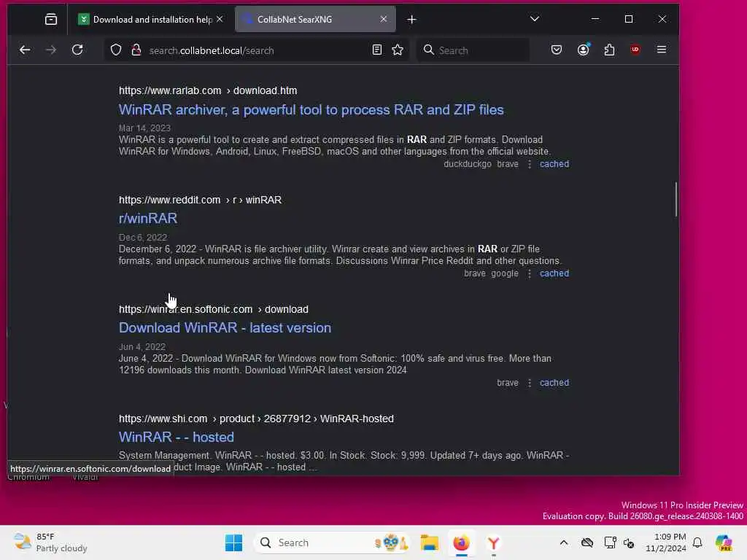Click the shi.com product URL text
This screenshot has height=560, width=747.
pyautogui.click(x=256, y=419)
